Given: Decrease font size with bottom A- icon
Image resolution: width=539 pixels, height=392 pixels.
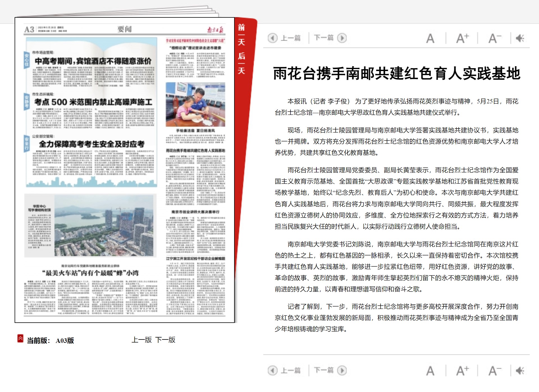Looking at the screenshot, I should click(x=494, y=371).
